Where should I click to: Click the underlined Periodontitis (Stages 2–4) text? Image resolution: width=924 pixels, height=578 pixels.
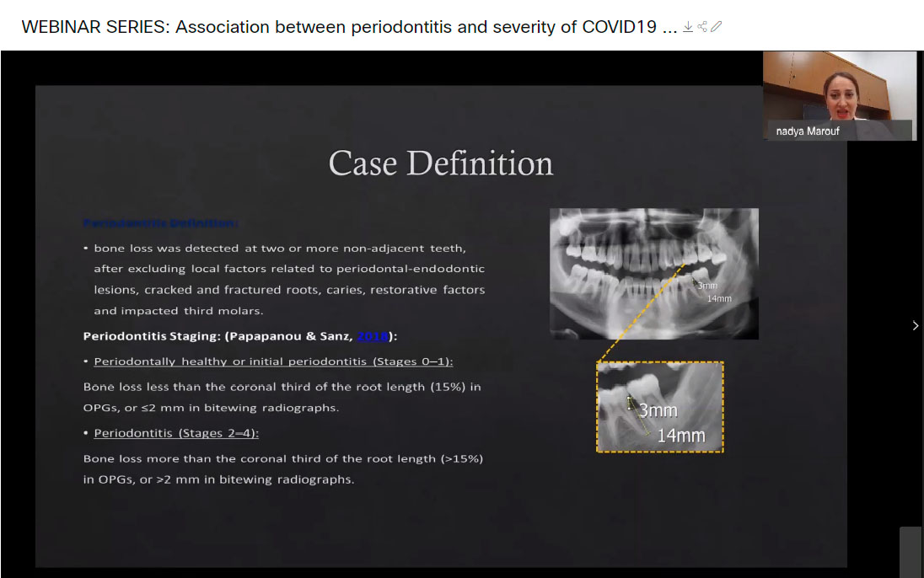[176, 433]
